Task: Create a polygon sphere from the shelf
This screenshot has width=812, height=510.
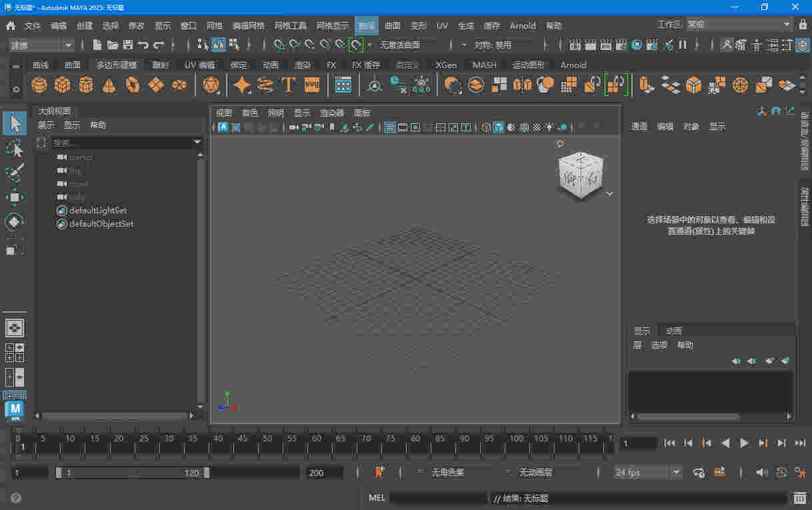Action: tap(40, 85)
